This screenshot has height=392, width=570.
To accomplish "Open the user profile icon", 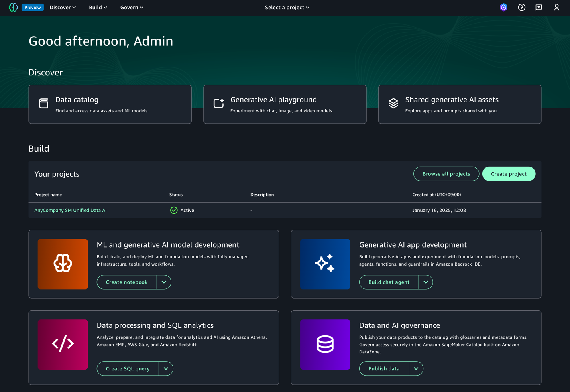I will coord(557,7).
